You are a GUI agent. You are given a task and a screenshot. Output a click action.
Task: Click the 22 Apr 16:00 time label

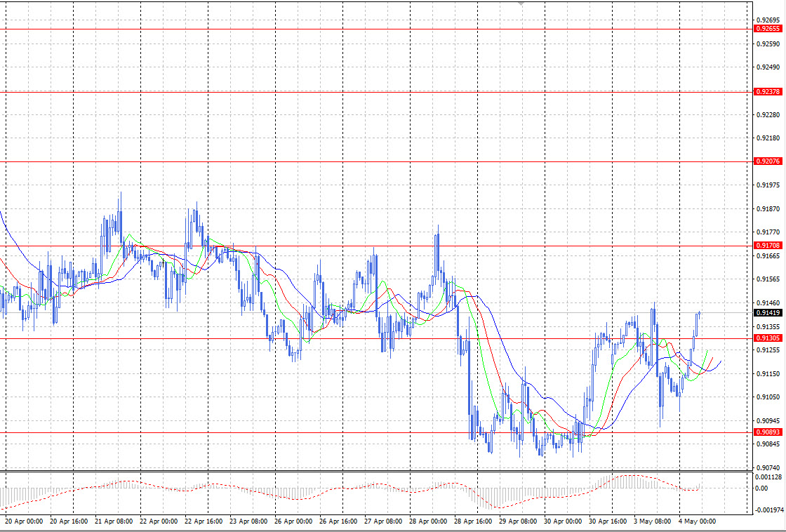(x=204, y=521)
